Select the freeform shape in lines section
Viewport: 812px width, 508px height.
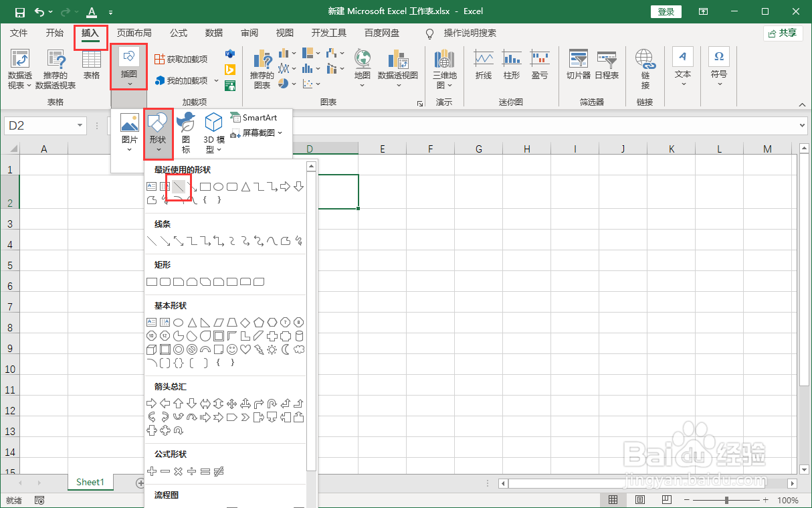click(286, 241)
